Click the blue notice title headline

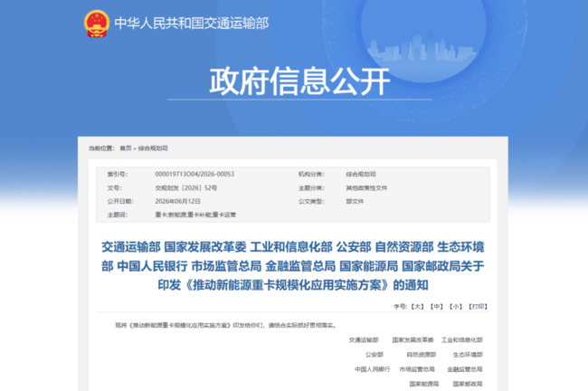click(x=293, y=266)
